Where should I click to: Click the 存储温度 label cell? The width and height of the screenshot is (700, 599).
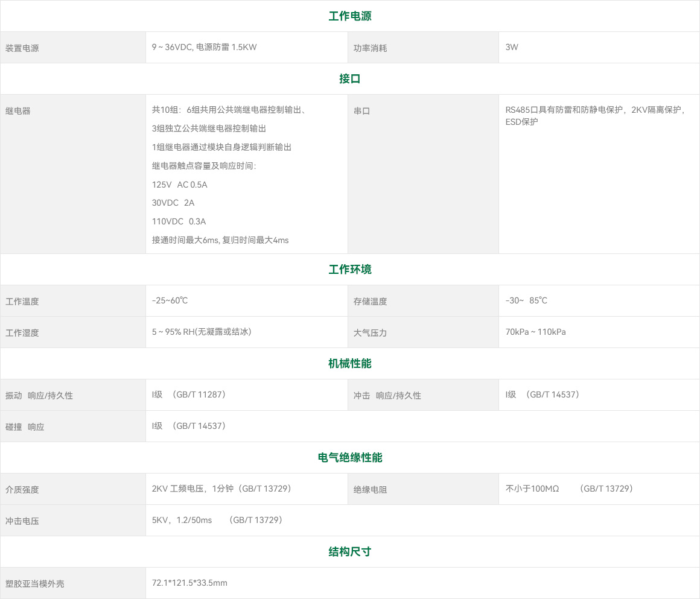[x=370, y=302]
